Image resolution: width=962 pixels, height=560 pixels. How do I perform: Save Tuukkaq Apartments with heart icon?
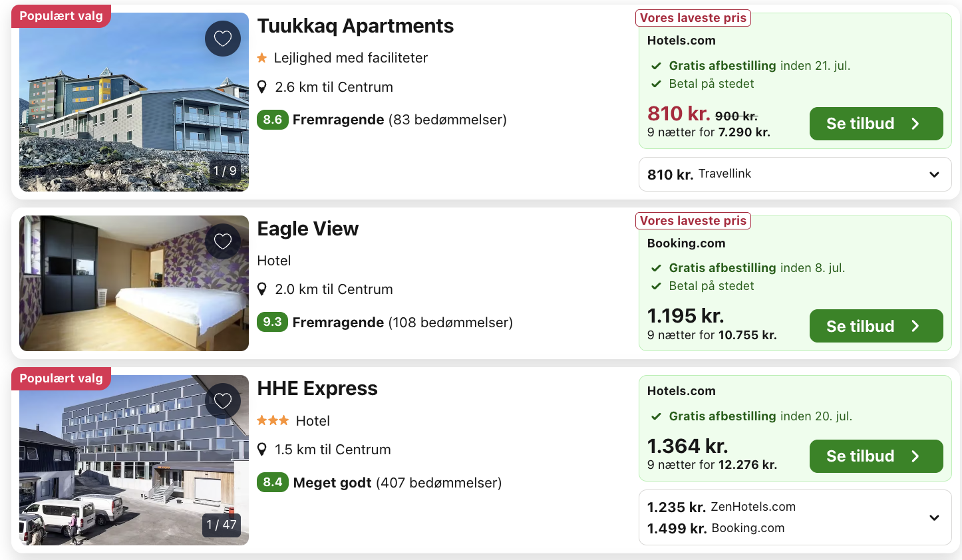click(223, 39)
